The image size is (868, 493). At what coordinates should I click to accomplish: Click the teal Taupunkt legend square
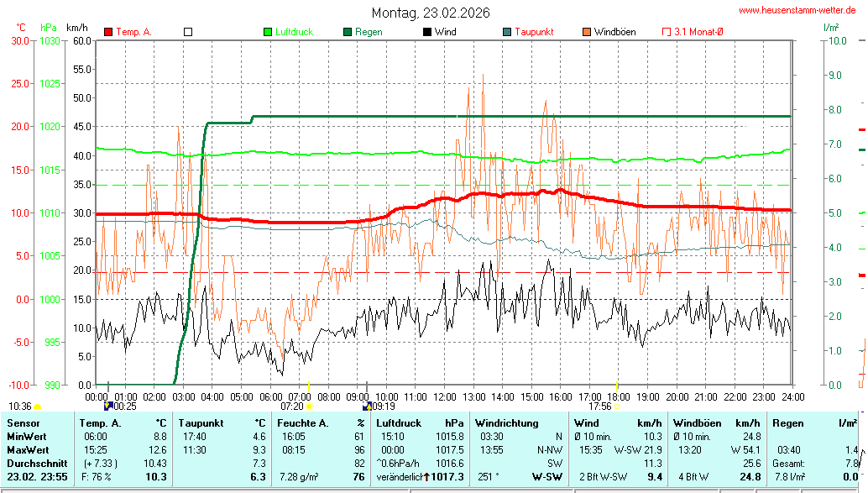coord(507,32)
